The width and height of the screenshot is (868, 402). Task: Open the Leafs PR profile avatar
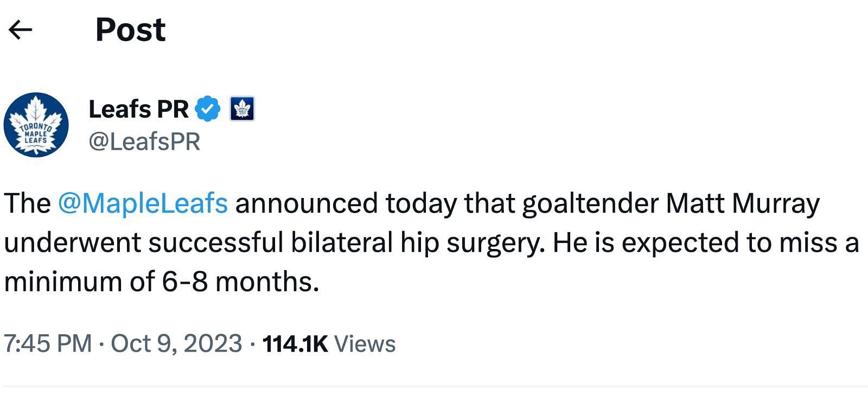click(x=36, y=125)
